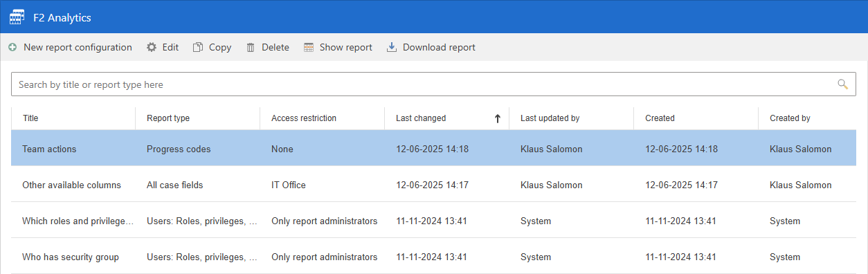Click the Delete button label

tap(275, 48)
